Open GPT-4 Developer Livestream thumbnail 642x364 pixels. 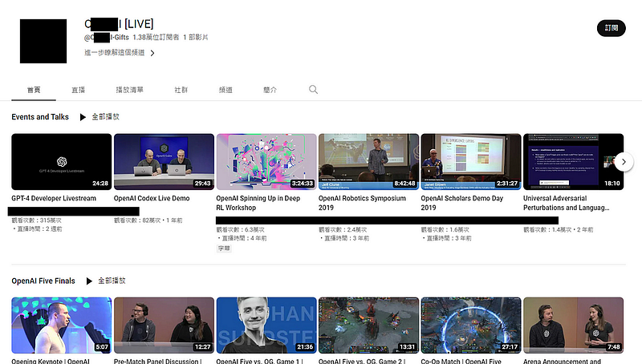click(x=62, y=161)
